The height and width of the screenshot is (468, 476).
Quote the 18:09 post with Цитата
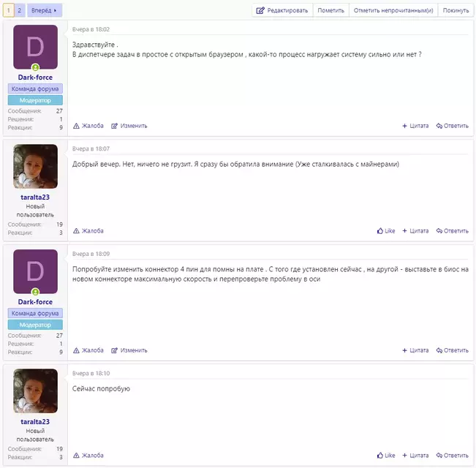pos(415,350)
